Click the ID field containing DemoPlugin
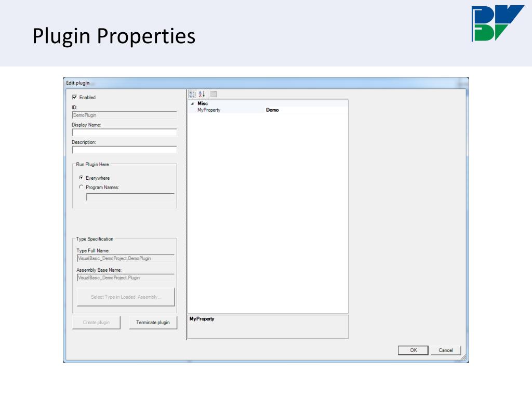The width and height of the screenshot is (532, 399). tap(124, 115)
